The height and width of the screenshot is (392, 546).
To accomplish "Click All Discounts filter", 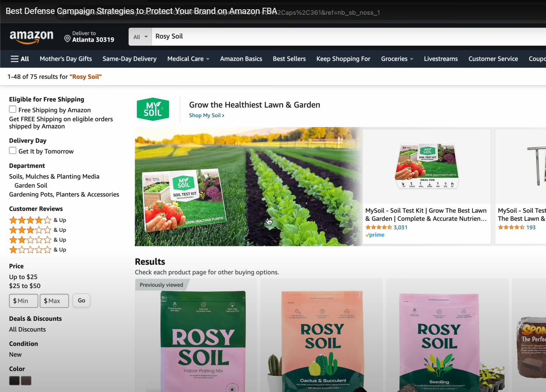I will [27, 329].
